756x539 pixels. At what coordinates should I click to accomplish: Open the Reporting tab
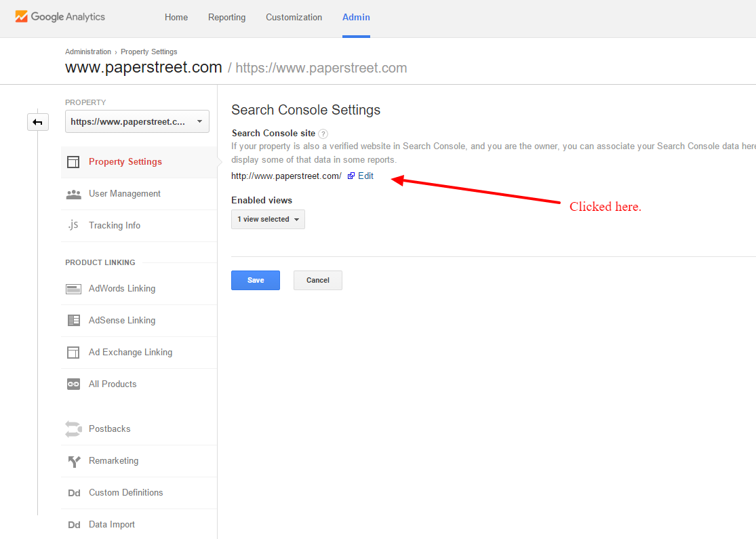[226, 18]
